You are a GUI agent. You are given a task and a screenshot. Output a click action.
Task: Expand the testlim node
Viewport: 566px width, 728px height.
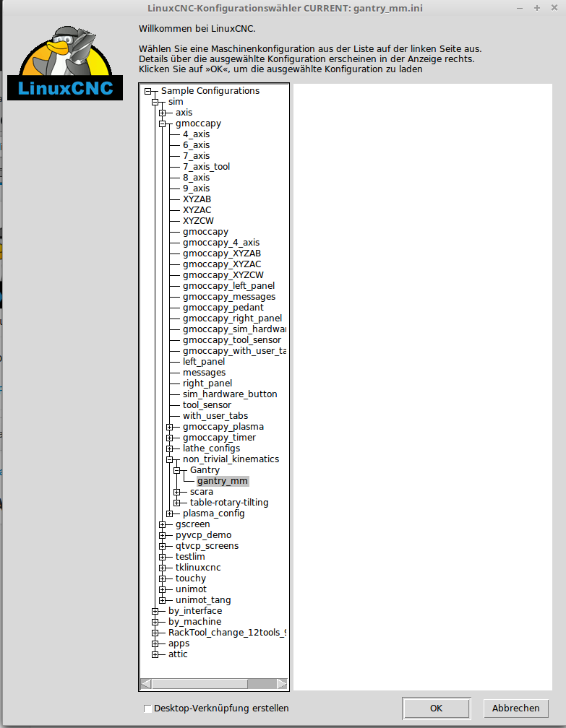pyautogui.click(x=162, y=557)
